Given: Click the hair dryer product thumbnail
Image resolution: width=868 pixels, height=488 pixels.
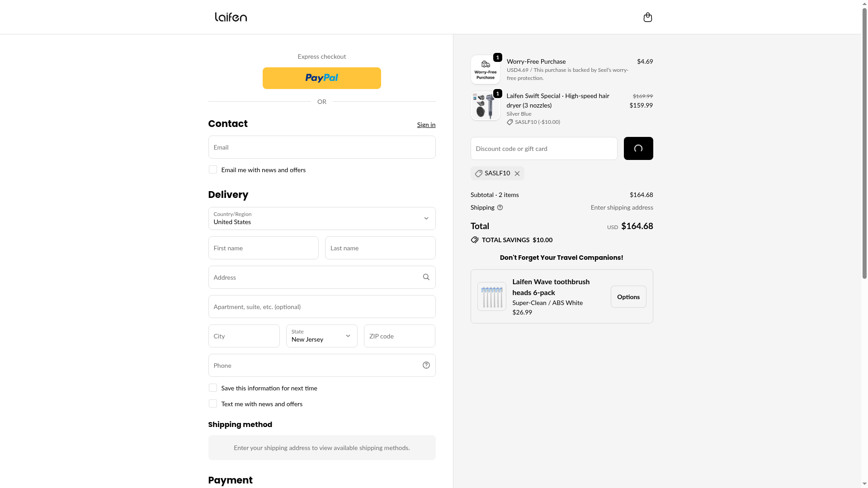Looking at the screenshot, I should click(x=485, y=106).
